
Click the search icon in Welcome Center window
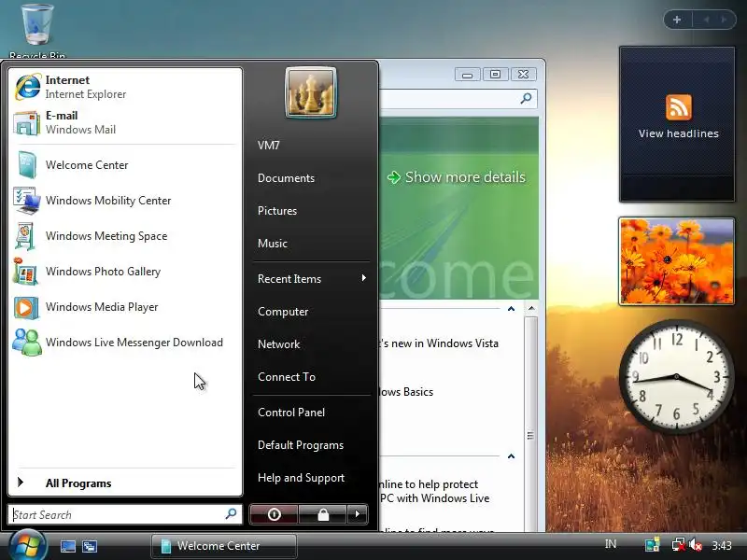[x=526, y=99]
